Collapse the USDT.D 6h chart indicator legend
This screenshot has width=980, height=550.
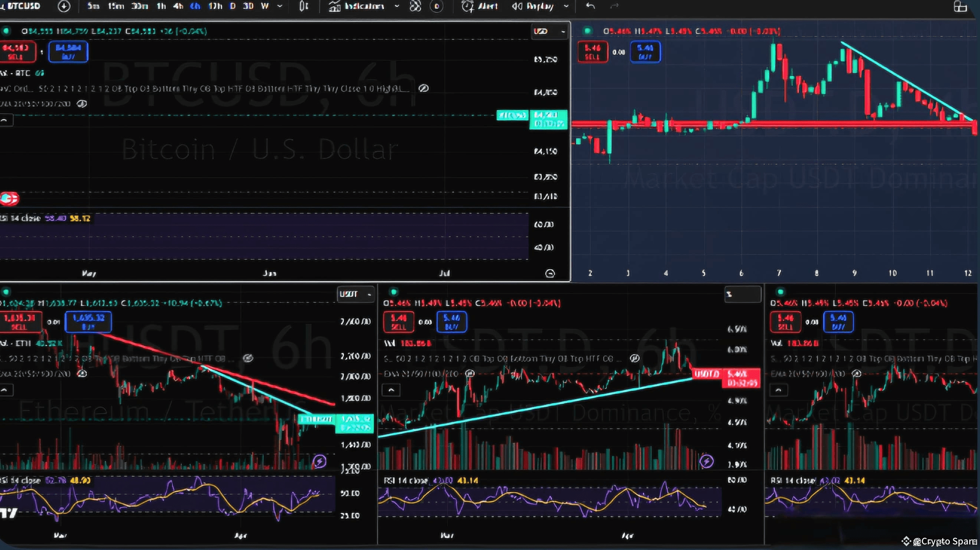391,390
